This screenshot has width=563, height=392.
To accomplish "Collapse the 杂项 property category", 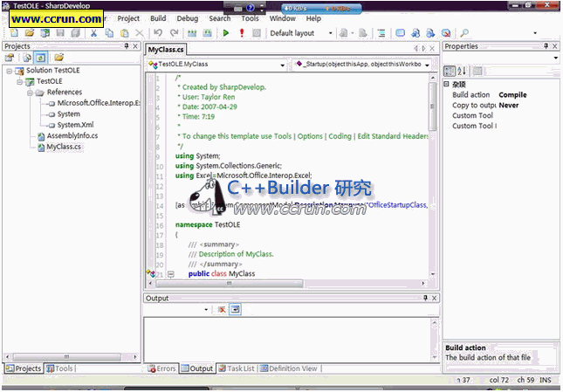I will click(x=446, y=84).
